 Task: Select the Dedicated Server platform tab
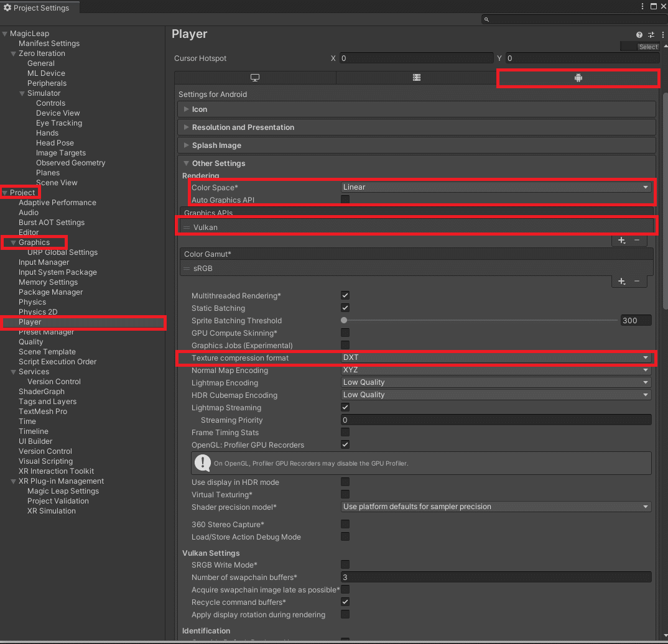pyautogui.click(x=417, y=78)
